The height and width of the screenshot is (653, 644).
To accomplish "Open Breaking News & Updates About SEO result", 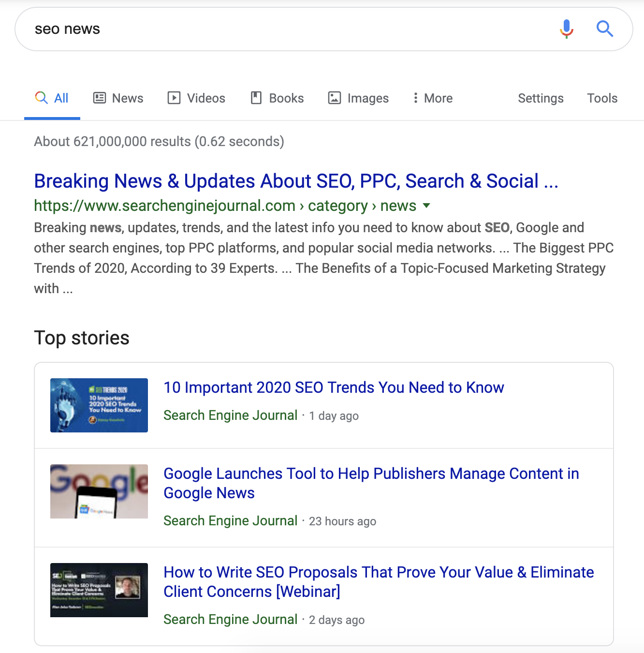I will 296,181.
